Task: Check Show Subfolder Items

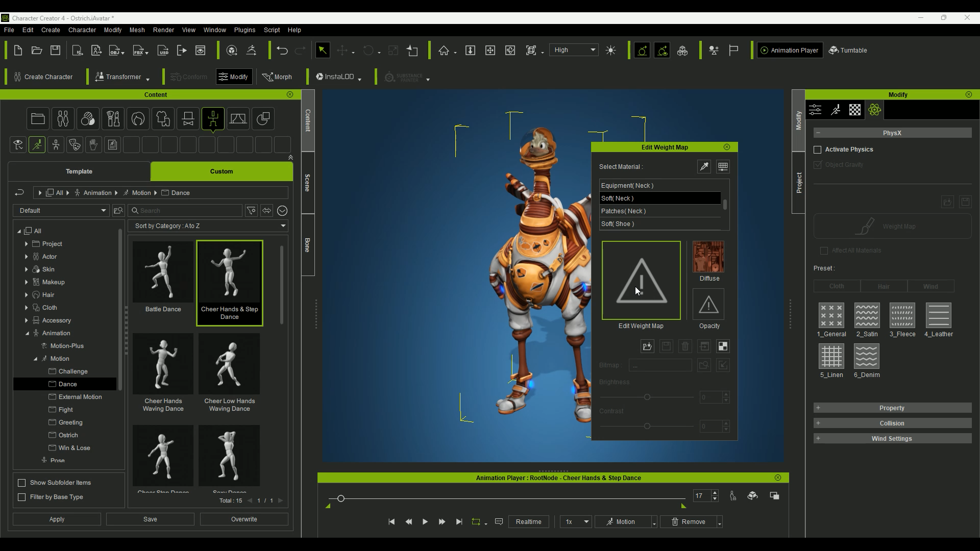Action: tap(22, 483)
